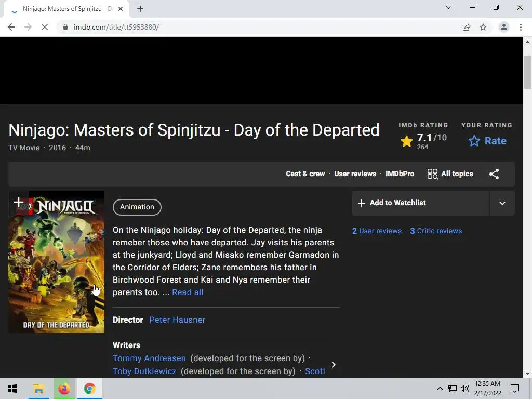View site info via the padlock icon

pos(65,27)
